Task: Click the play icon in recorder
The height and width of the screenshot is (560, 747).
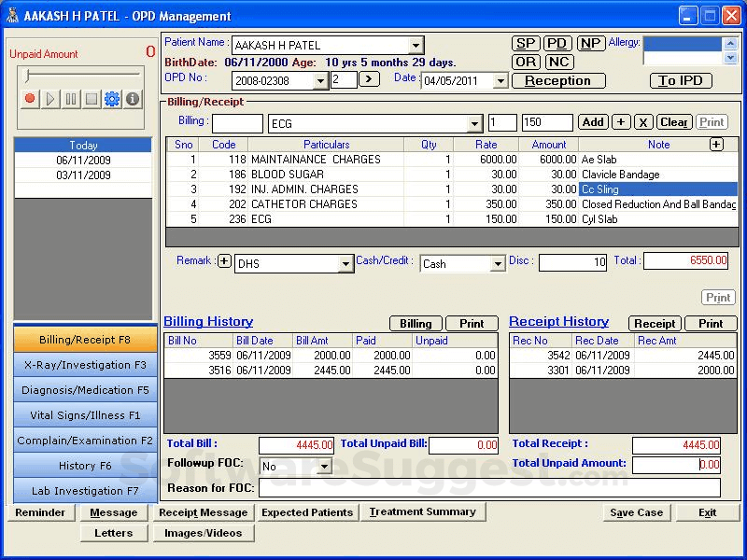Action: [x=50, y=99]
